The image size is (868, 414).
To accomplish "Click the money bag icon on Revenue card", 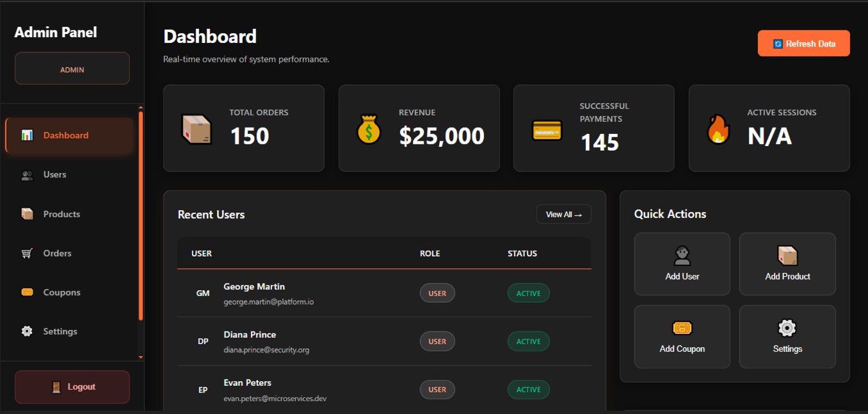I will click(x=369, y=129).
